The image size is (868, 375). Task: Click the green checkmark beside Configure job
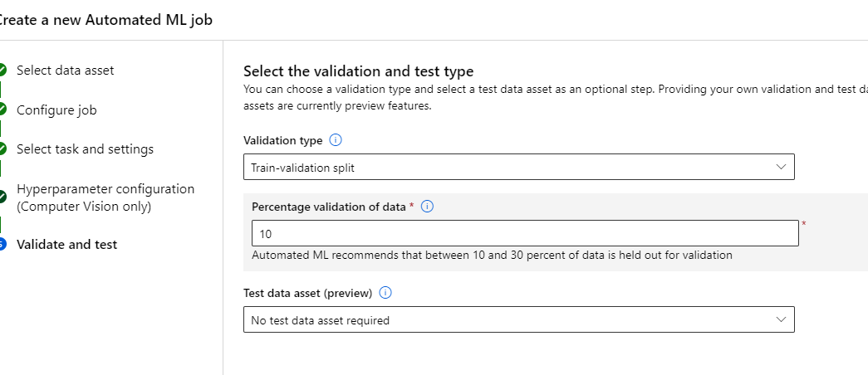pos(3,110)
